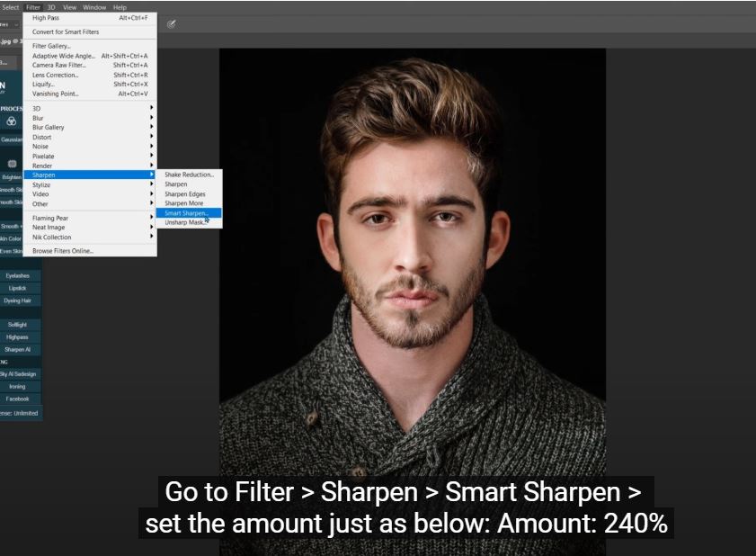The width and height of the screenshot is (756, 556).
Task: Click the Sharpen AI button
Action: 17,349
